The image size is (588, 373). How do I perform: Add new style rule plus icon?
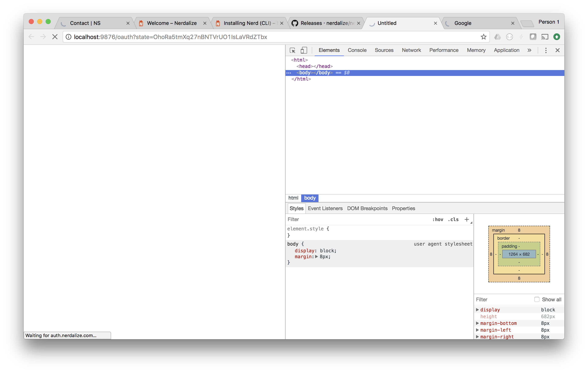[x=467, y=219]
